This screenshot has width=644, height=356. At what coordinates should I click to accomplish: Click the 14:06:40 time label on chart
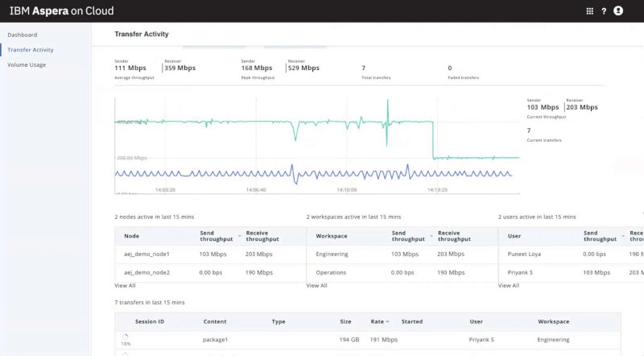(256, 190)
